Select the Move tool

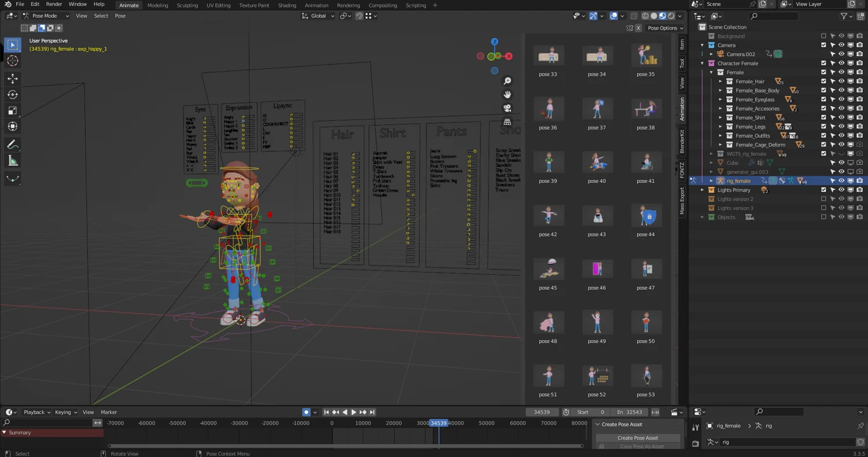(x=13, y=78)
